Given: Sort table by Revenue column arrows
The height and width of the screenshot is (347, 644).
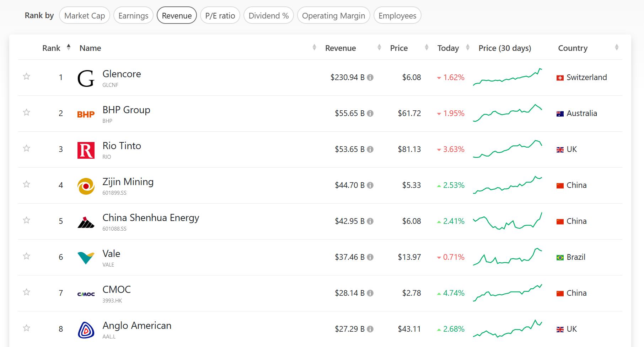Looking at the screenshot, I should coord(379,47).
